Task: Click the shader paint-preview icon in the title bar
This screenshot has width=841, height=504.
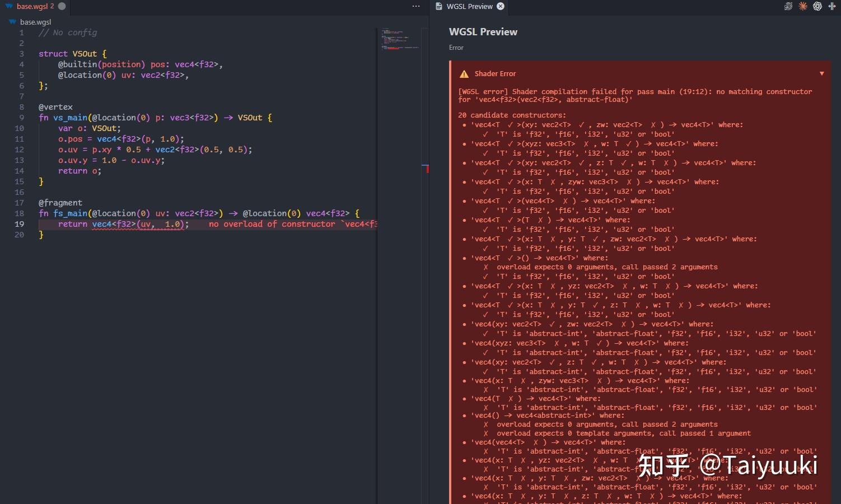Action: point(788,6)
